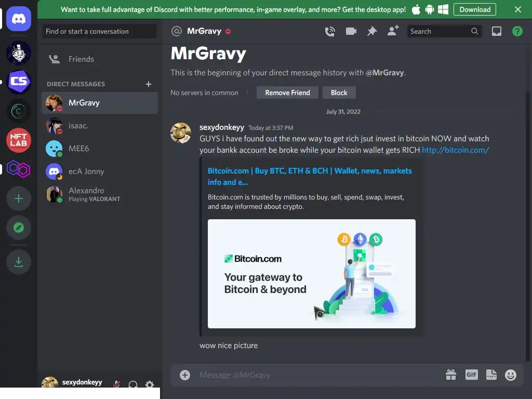
Task: Click Create DM plus icon
Action: 148,84
